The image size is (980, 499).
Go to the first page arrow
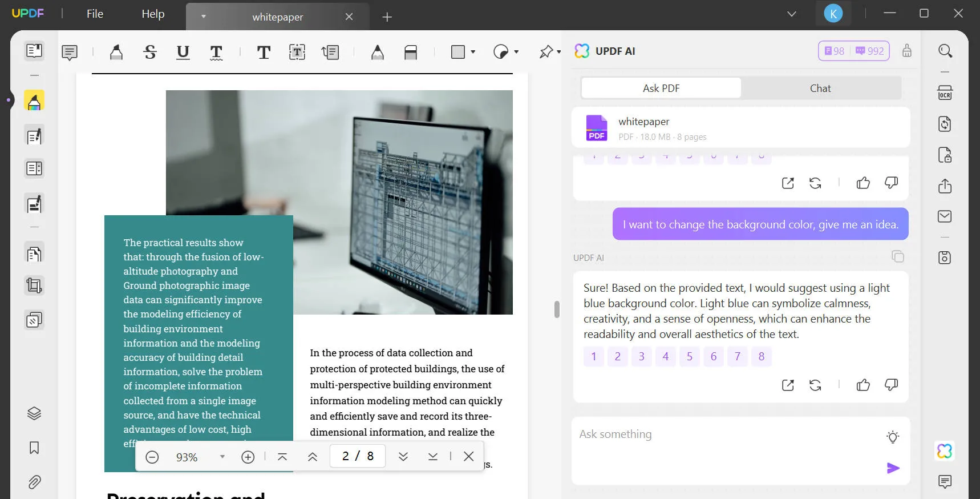pyautogui.click(x=282, y=456)
